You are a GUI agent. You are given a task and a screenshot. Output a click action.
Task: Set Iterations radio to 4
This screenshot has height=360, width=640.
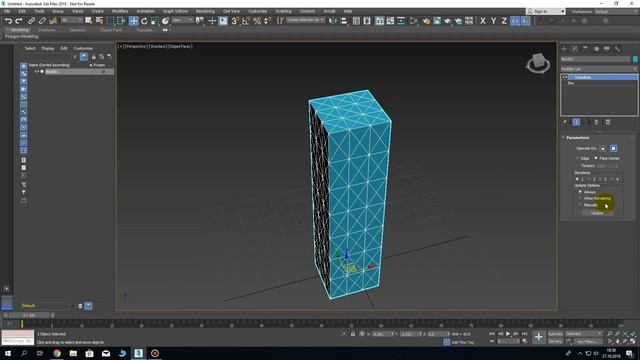click(612, 179)
